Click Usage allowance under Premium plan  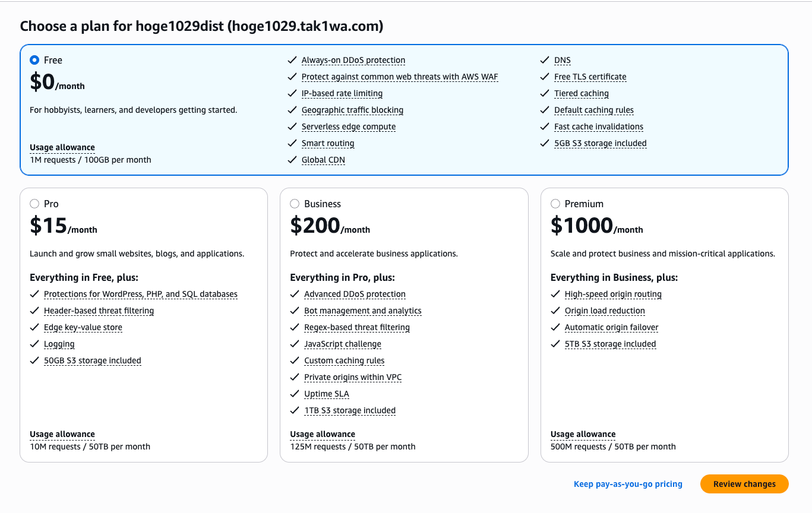(583, 434)
